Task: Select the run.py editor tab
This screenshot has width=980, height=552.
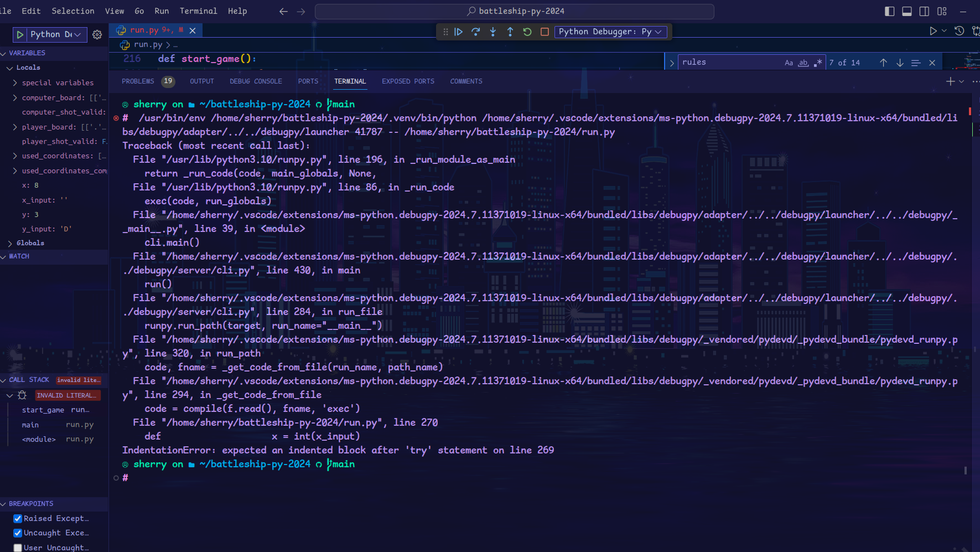Action: [154, 30]
